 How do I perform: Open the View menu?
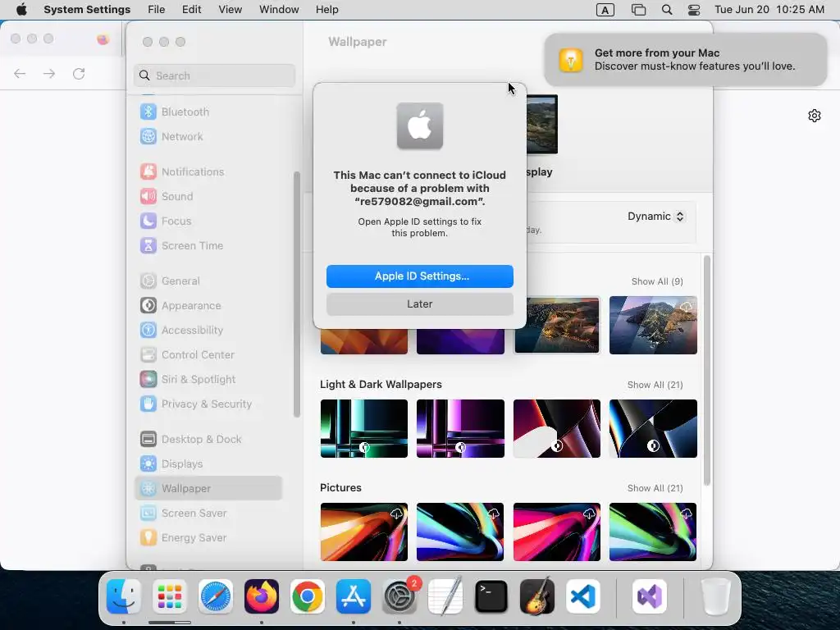click(230, 10)
